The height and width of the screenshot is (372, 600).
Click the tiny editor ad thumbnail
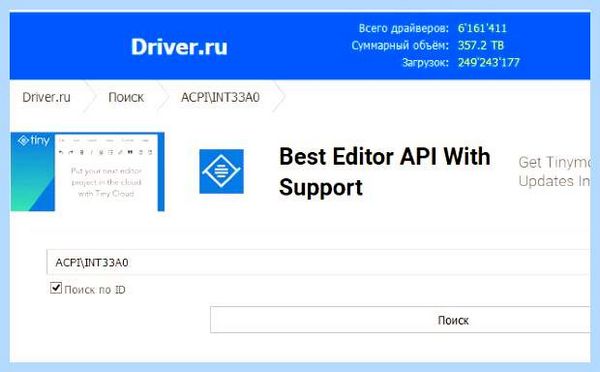click(x=88, y=172)
